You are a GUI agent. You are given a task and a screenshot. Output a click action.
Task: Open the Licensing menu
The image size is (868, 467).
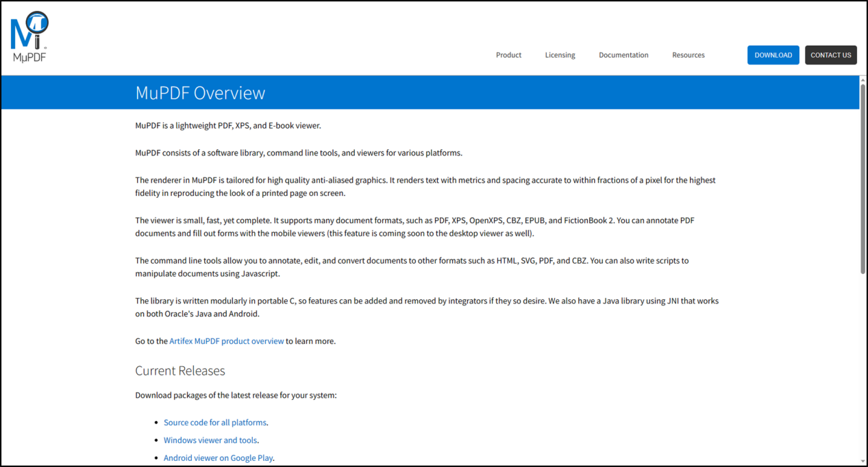tap(560, 55)
